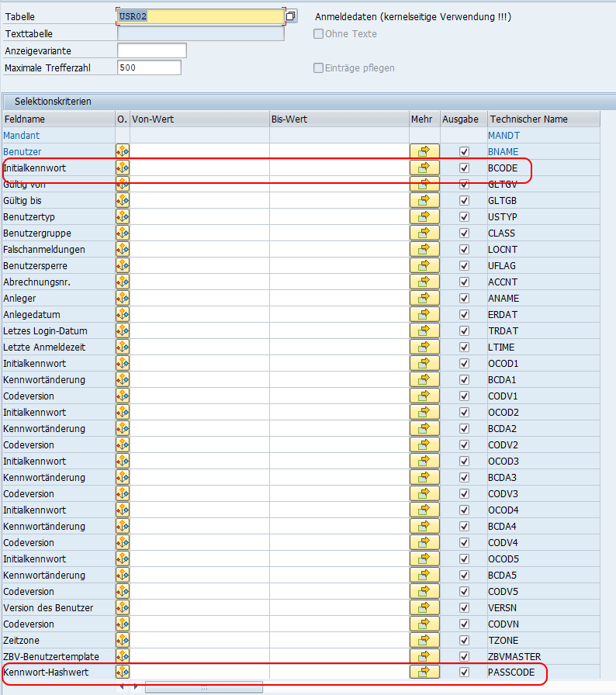Click the ZBV-Benutzertemplate field label

(52, 656)
